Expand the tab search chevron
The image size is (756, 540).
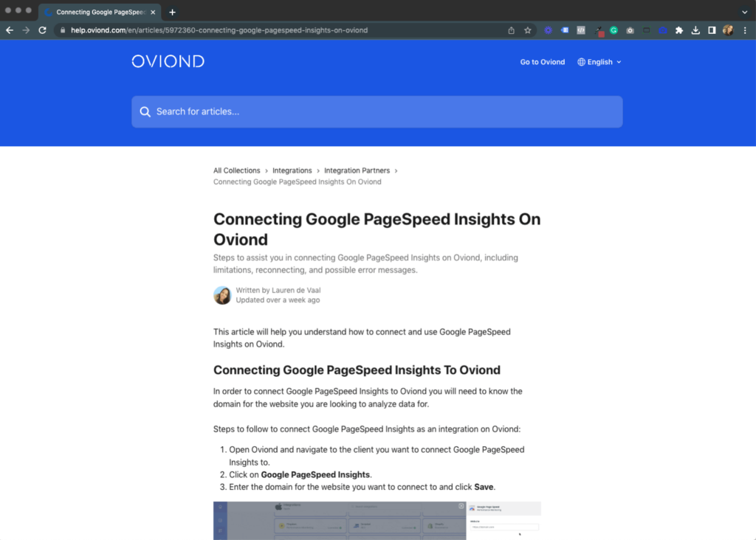[x=744, y=12]
